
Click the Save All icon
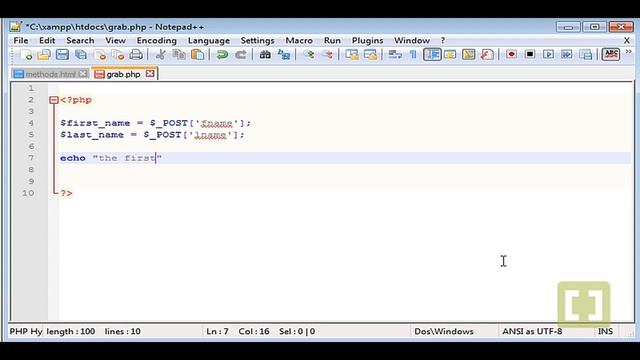click(x=81, y=55)
